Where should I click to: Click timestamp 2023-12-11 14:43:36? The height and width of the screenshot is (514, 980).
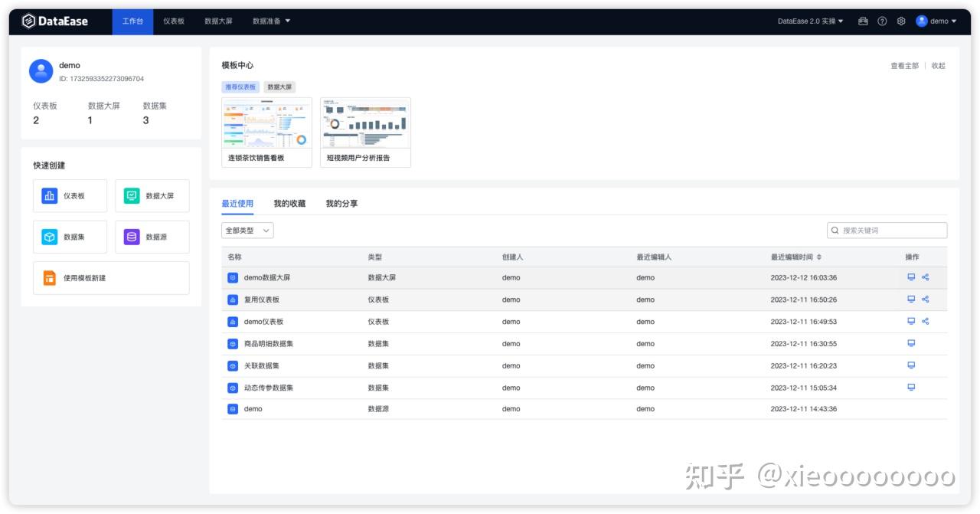coord(804,409)
